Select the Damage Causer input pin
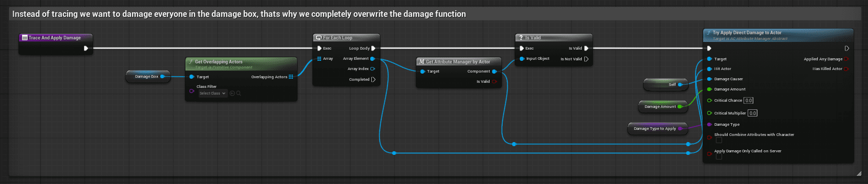 (709, 79)
